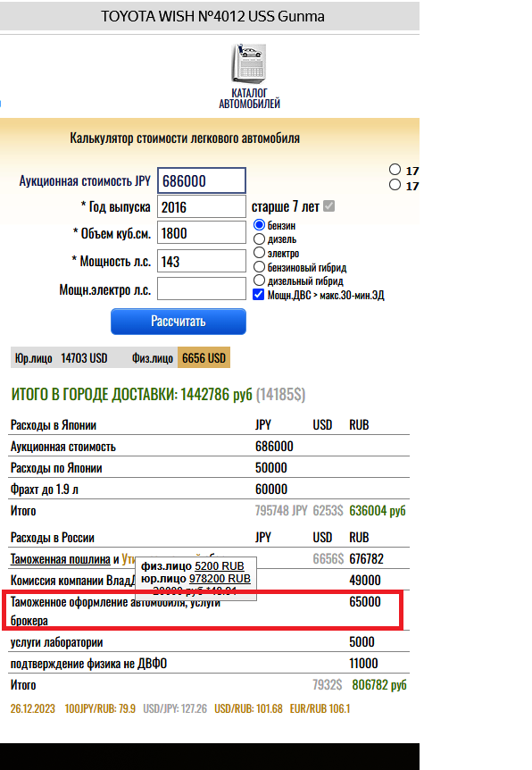Click the engine volume cc field
Image resolution: width=532 pixels, height=770 pixels.
(202, 233)
